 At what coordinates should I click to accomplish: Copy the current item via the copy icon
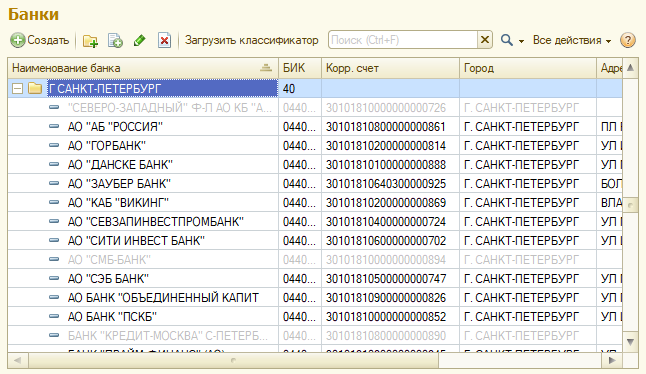click(115, 40)
